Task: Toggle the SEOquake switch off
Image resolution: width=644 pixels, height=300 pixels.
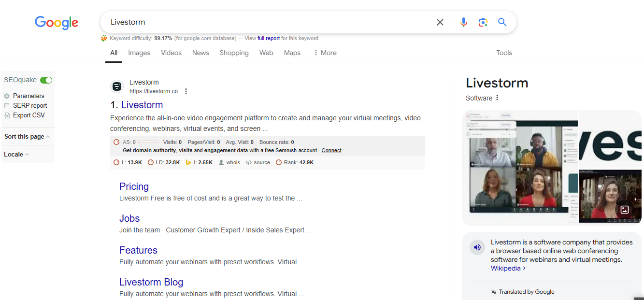Action: tap(46, 80)
